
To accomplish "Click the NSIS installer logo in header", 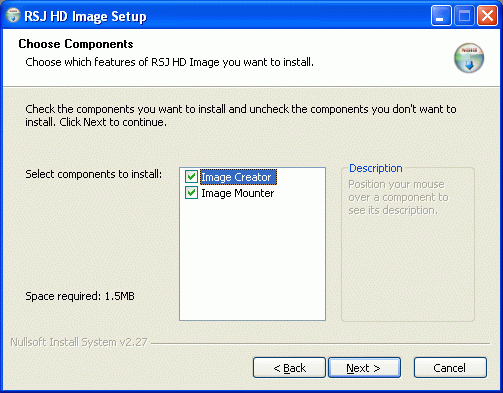I will (469, 58).
